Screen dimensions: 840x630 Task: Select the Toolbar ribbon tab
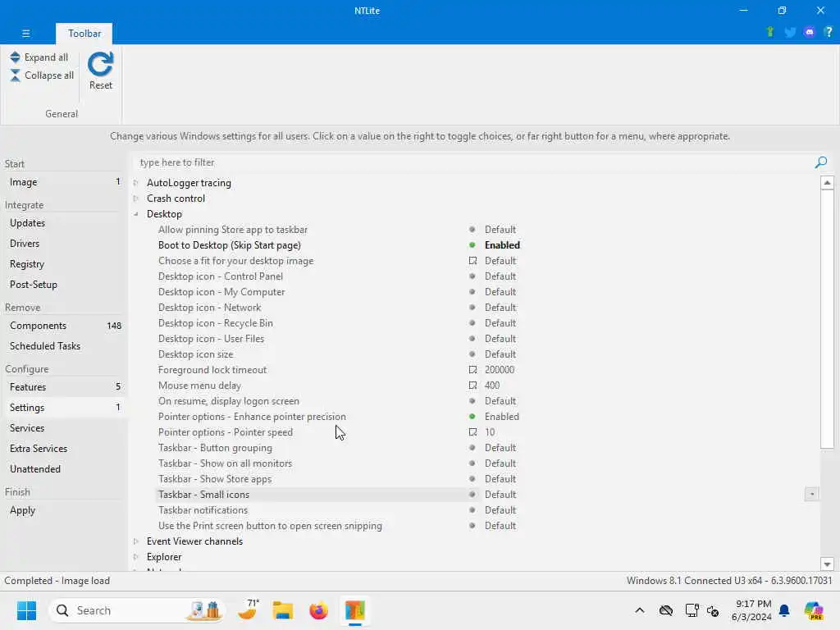[84, 33]
